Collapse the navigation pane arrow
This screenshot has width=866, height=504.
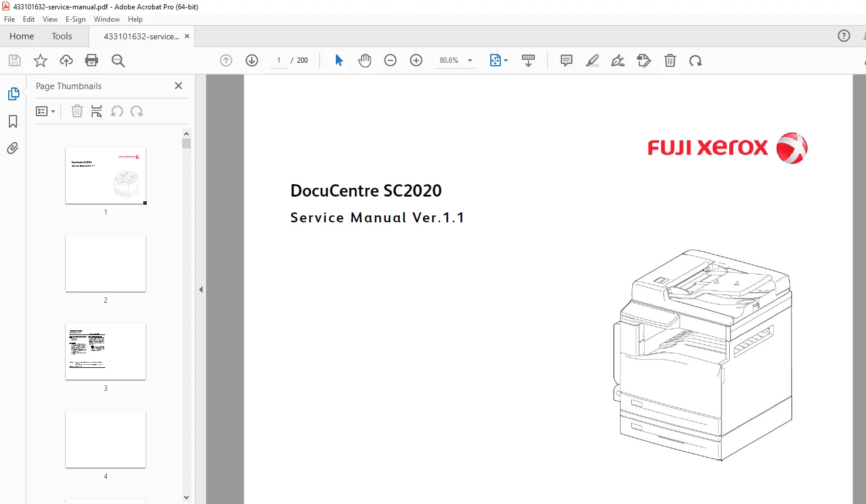[x=201, y=289]
